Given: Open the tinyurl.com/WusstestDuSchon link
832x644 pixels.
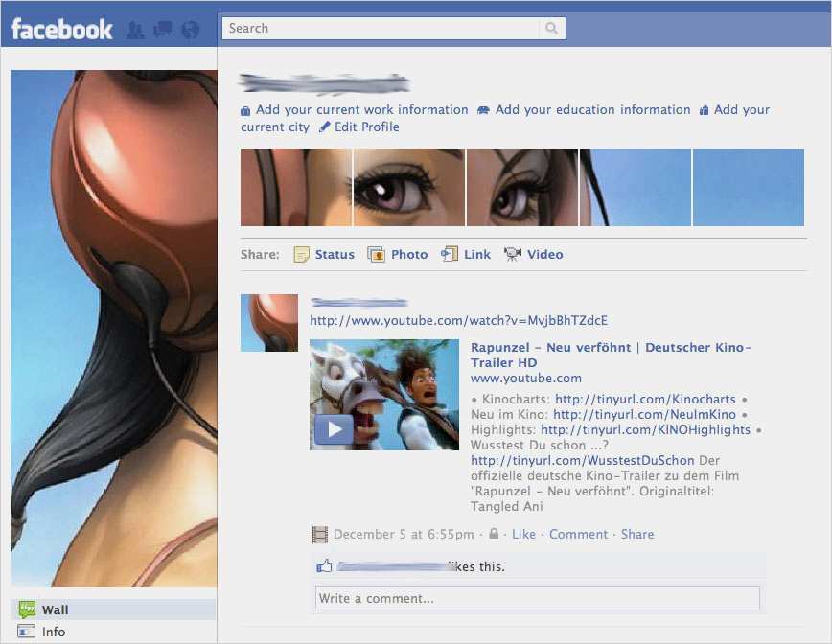Looking at the screenshot, I should click(x=583, y=460).
